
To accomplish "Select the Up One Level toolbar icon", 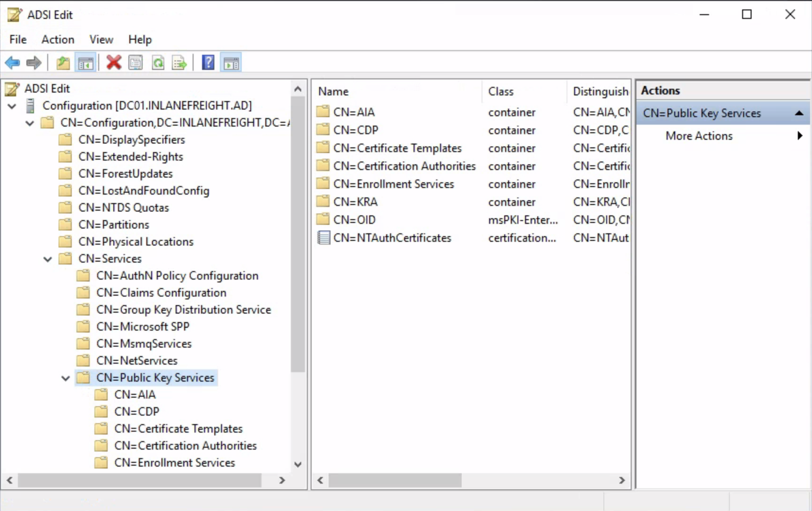I will point(63,62).
